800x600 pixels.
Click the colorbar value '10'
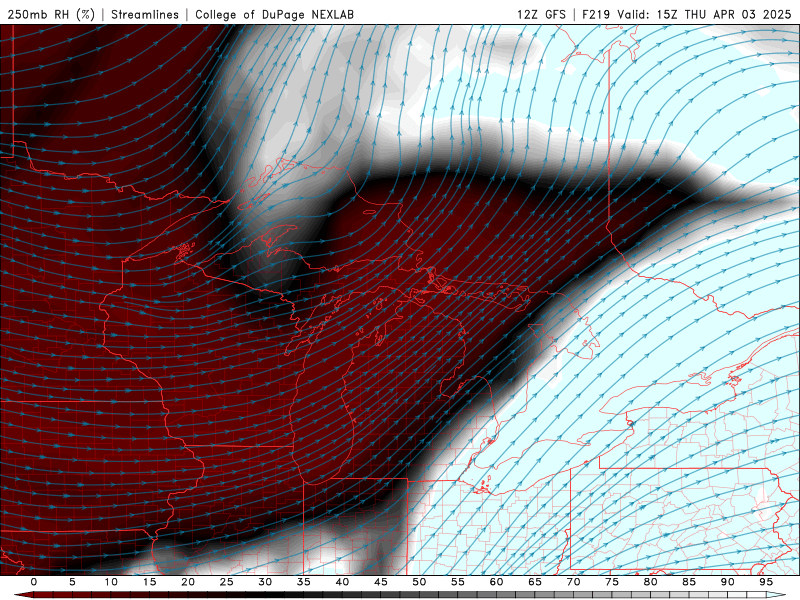click(x=111, y=582)
